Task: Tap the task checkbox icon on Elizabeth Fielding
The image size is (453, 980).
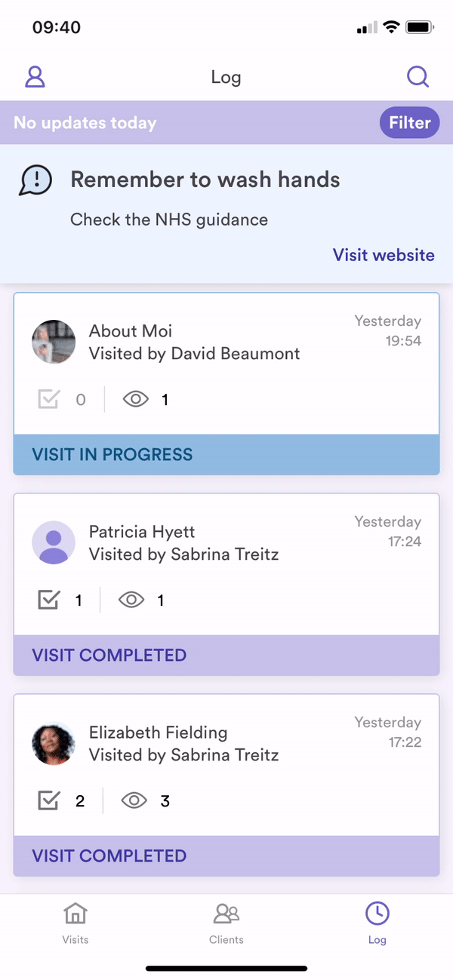Action: coord(48,800)
